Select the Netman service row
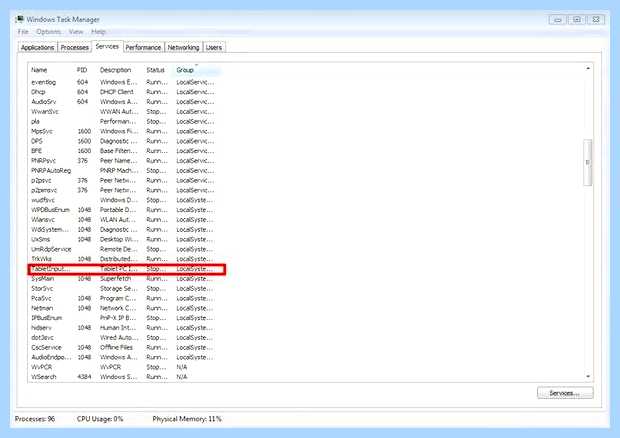The width and height of the screenshot is (620, 438). [x=123, y=308]
